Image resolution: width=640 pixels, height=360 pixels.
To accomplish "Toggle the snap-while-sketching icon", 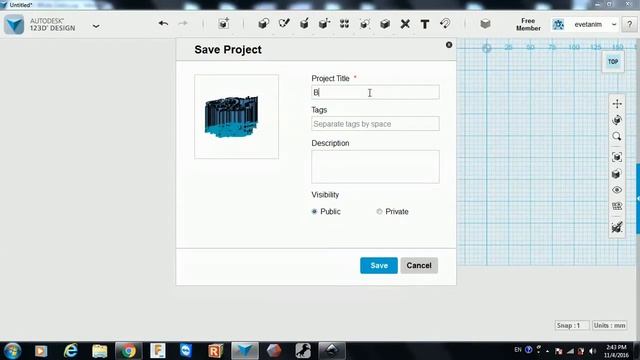I will click(617, 227).
